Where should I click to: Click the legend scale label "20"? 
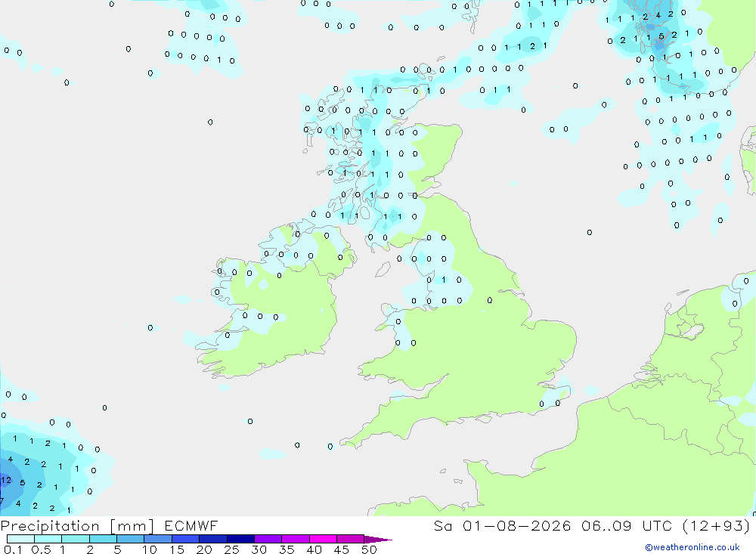tap(204, 549)
